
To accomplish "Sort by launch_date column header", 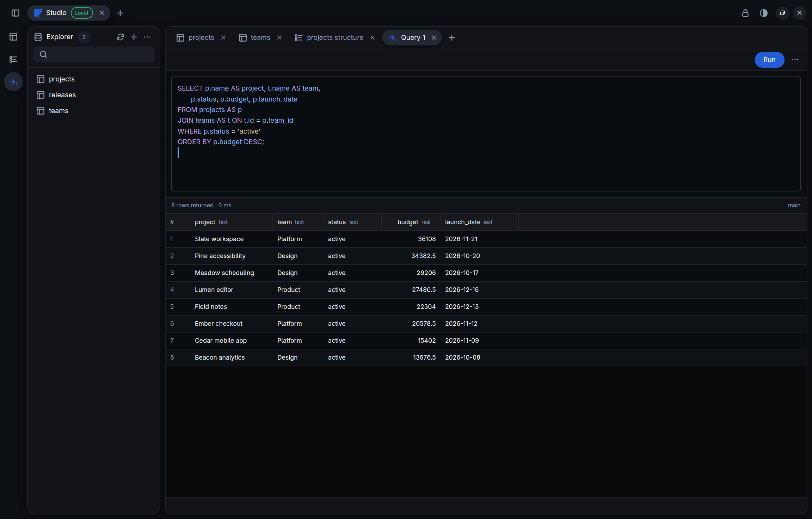I will tap(479, 222).
